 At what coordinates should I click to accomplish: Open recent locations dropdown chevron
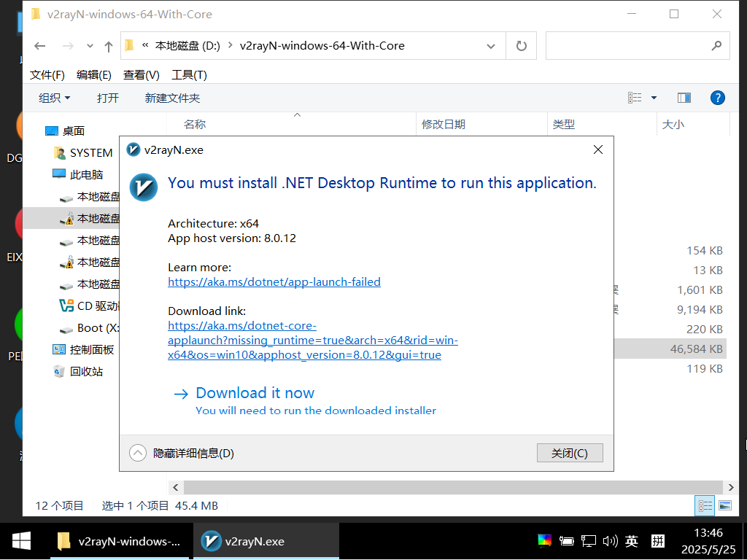(90, 46)
